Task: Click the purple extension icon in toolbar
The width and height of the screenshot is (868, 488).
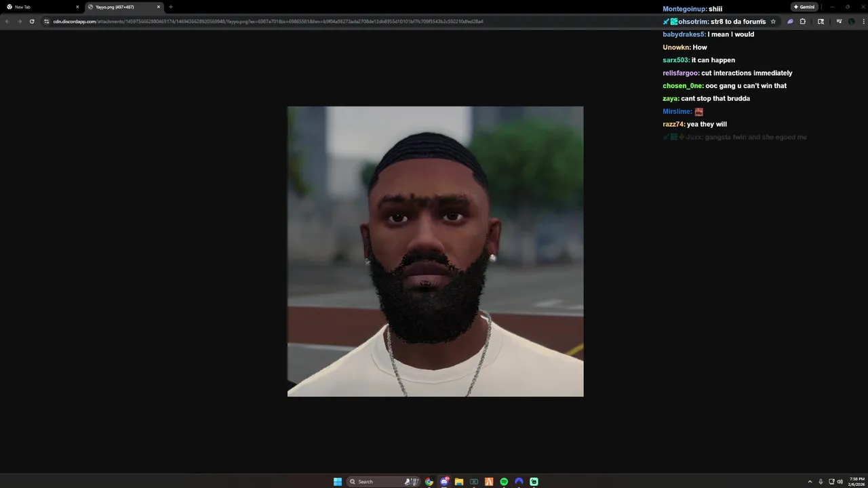Action: pos(790,22)
